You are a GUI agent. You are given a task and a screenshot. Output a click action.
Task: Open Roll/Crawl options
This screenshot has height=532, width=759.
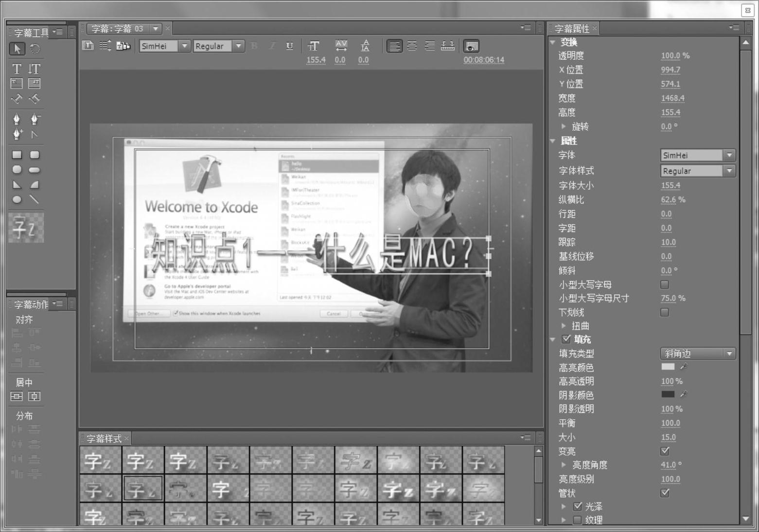coord(106,46)
